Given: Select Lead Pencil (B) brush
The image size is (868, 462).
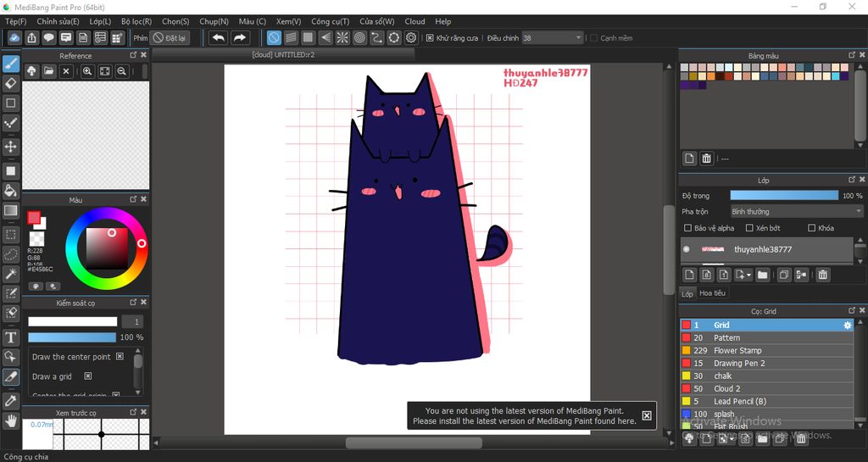Looking at the screenshot, I should pos(766,401).
